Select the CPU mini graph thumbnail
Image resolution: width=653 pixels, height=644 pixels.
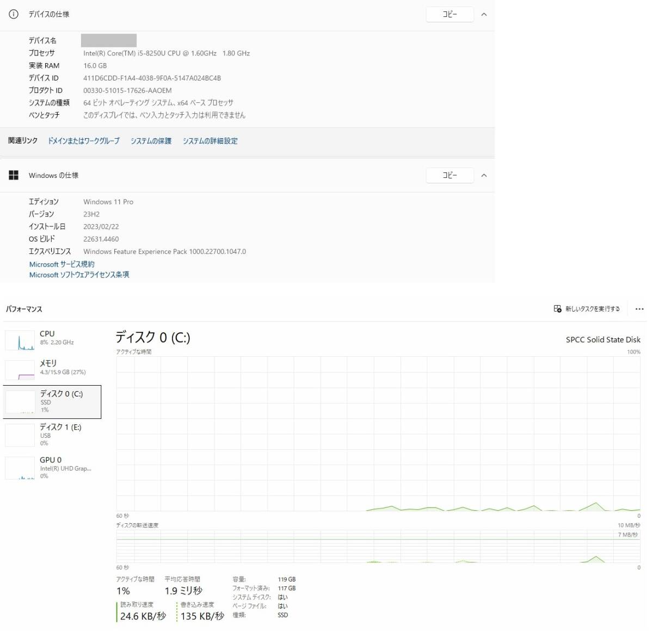pos(20,340)
